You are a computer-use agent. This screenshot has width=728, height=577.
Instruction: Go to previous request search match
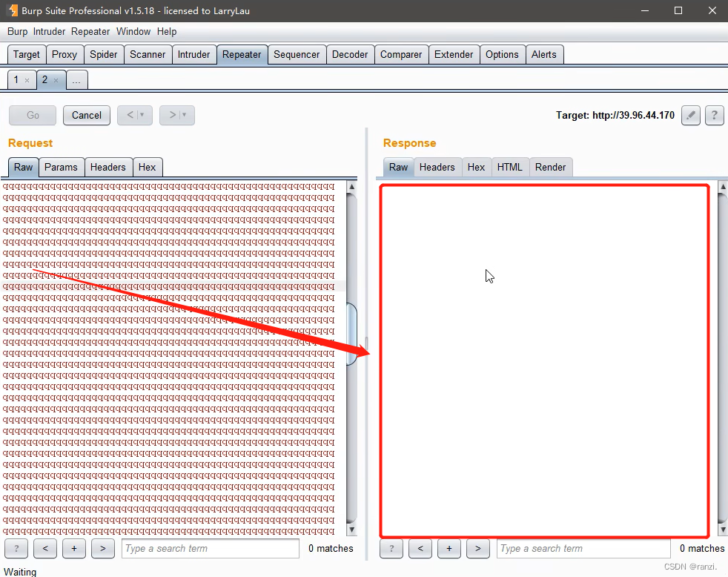(45, 549)
